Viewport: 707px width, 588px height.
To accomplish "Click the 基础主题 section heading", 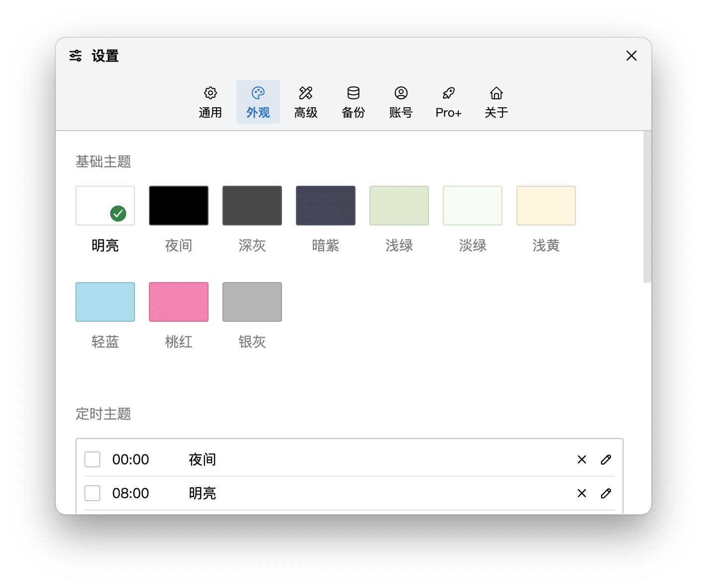I will (x=103, y=161).
